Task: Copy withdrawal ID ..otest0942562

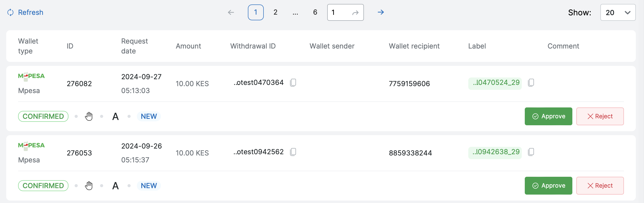Action: [293, 152]
